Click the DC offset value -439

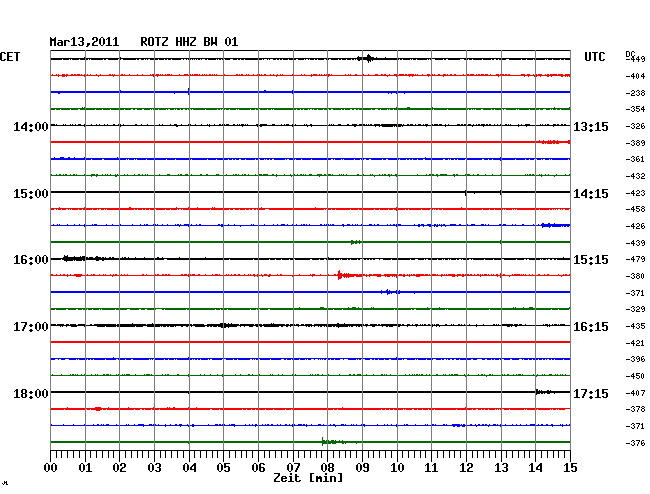pos(635,243)
